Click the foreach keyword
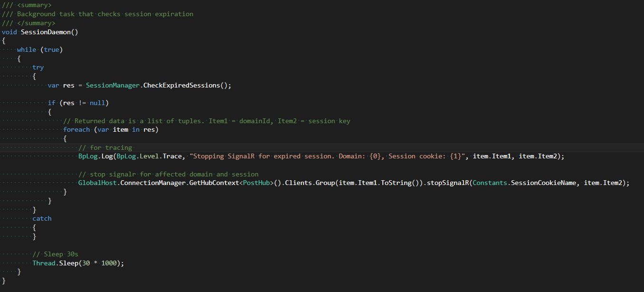This screenshot has height=292, width=644. click(x=76, y=129)
